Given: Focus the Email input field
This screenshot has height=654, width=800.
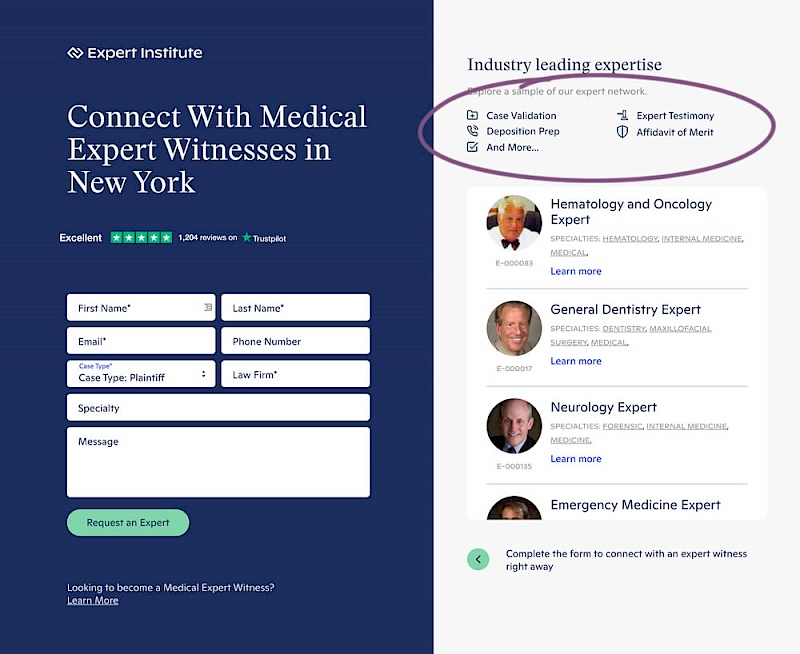Looking at the screenshot, I should point(141,341).
